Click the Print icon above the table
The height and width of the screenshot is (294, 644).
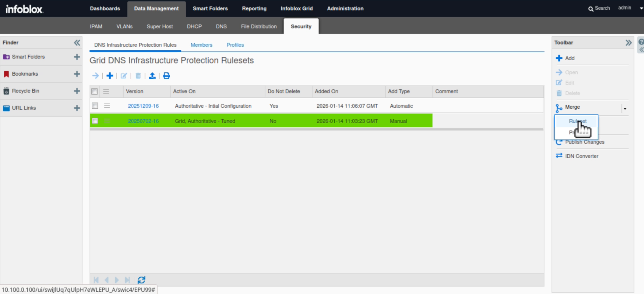[166, 75]
